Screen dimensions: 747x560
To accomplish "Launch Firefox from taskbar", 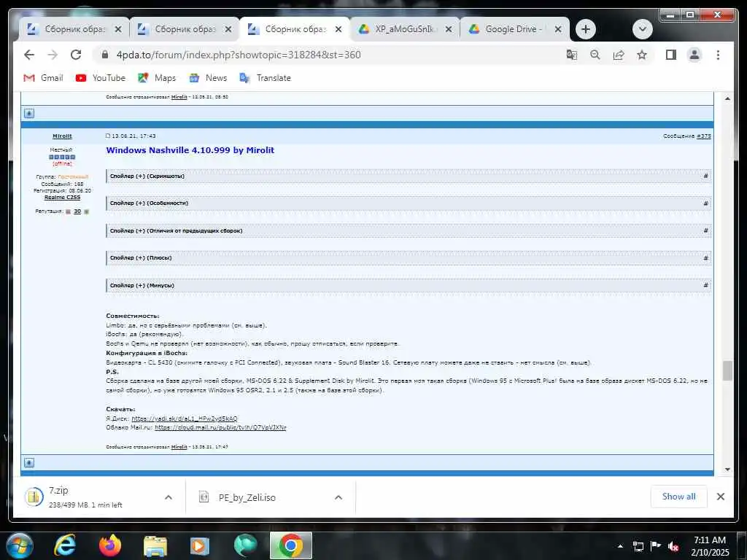I will [x=110, y=545].
